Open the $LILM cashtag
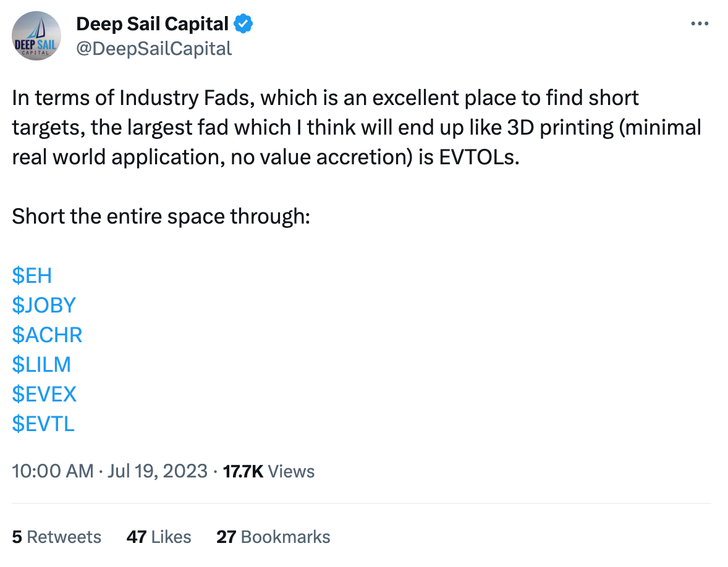The height and width of the screenshot is (567, 728). tap(41, 364)
